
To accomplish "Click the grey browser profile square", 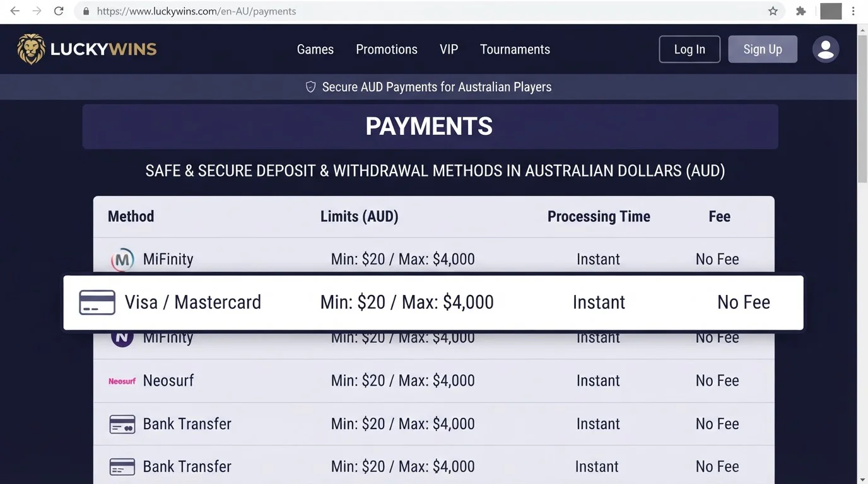I will (x=831, y=11).
